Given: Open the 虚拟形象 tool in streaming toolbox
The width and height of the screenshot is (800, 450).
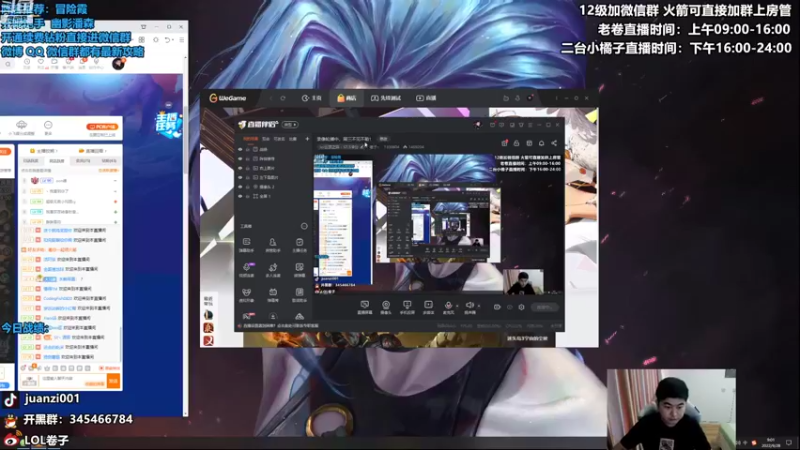Looking at the screenshot, I should (246, 295).
